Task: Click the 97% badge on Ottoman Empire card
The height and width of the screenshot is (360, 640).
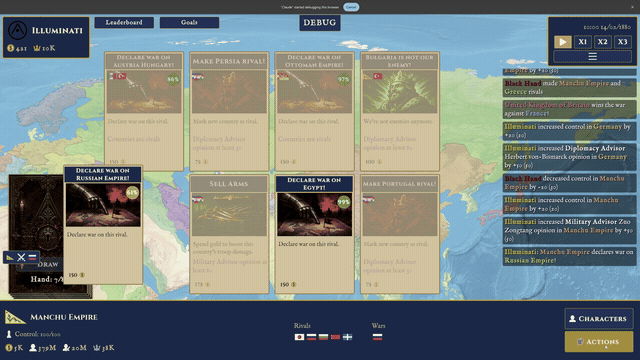Action: pyautogui.click(x=344, y=79)
